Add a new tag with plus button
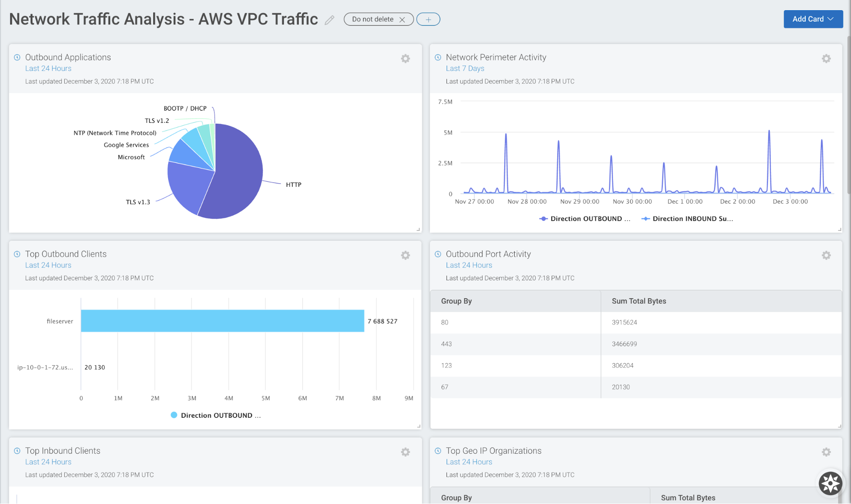This screenshot has height=504, width=851. tap(428, 20)
